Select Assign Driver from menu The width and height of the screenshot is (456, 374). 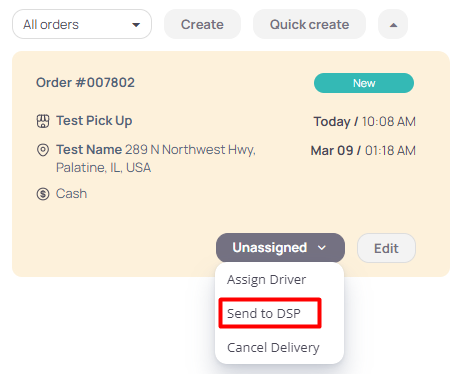[x=266, y=279]
